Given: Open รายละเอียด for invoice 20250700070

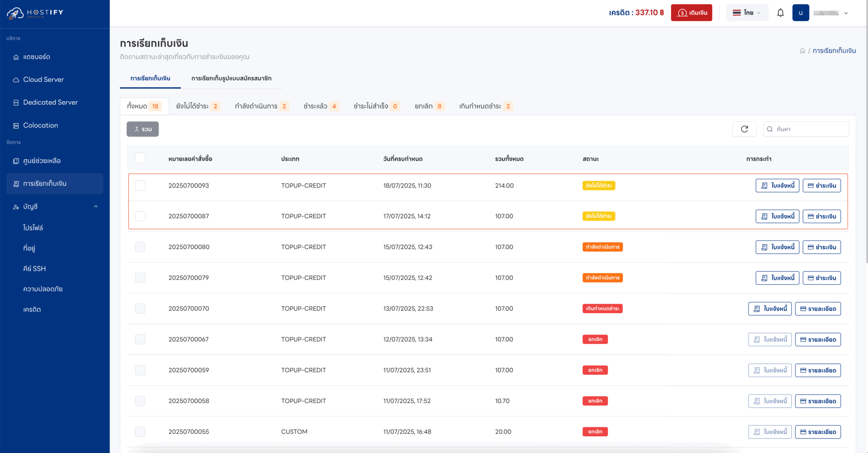Looking at the screenshot, I should 818,308.
